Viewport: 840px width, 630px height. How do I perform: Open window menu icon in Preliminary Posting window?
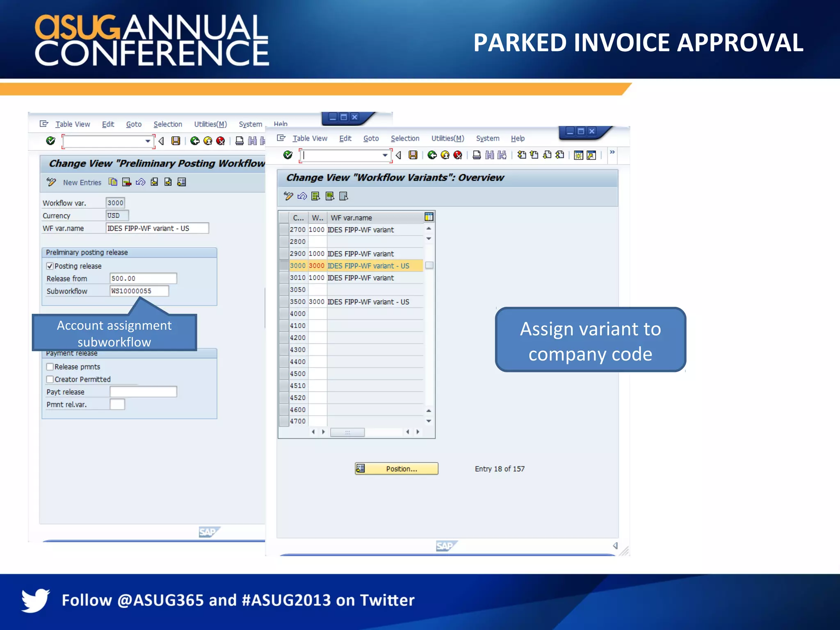pyautogui.click(x=44, y=123)
